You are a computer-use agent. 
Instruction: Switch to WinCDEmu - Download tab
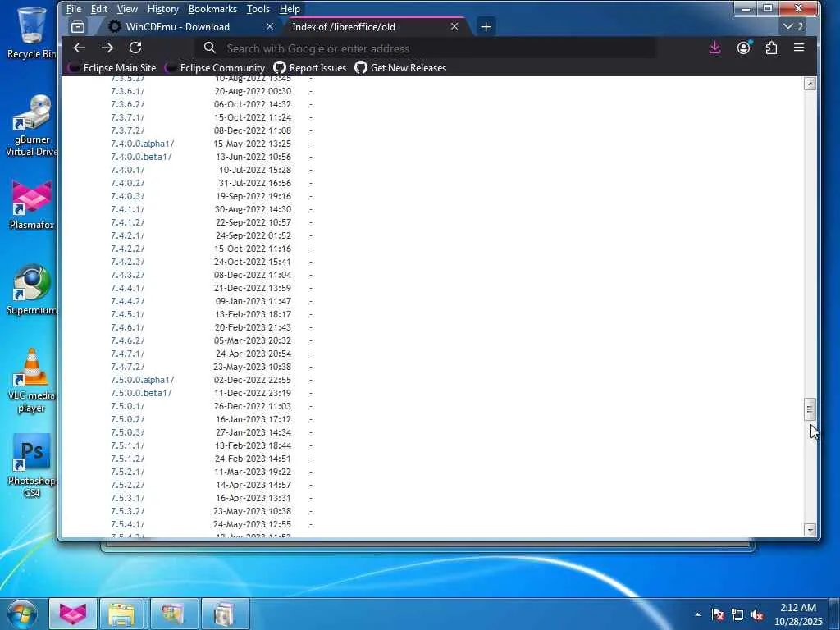(x=178, y=27)
